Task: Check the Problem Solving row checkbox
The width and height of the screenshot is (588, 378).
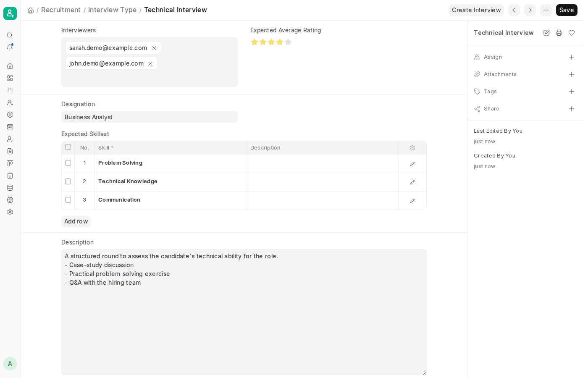Action: [68, 163]
